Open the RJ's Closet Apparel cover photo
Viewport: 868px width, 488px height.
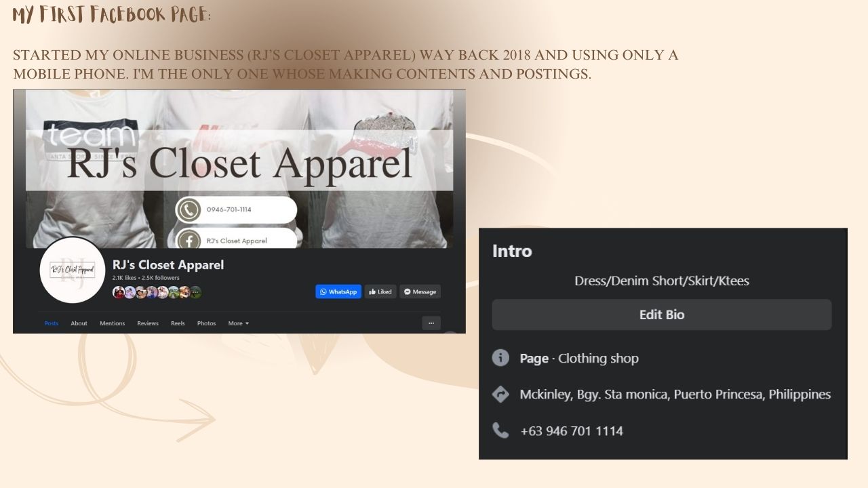(239, 168)
